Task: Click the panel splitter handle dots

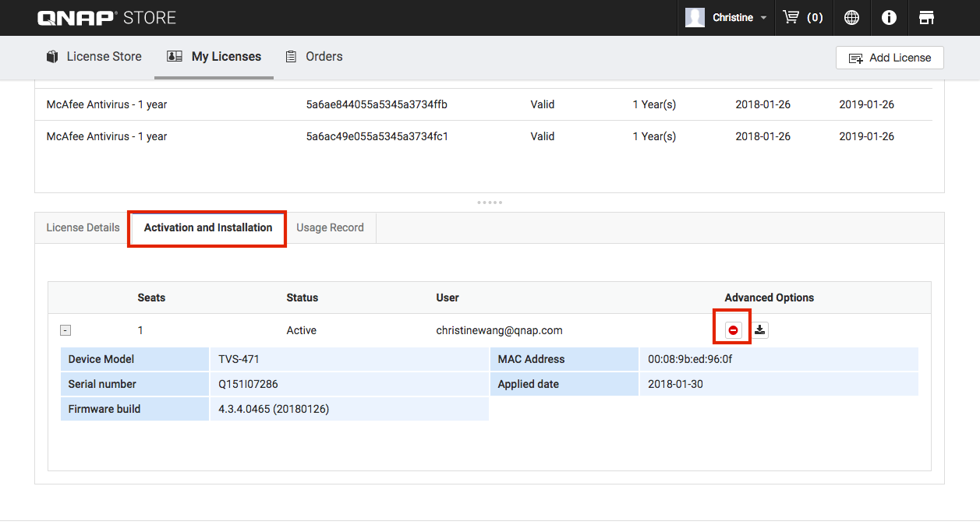Action: [490, 203]
